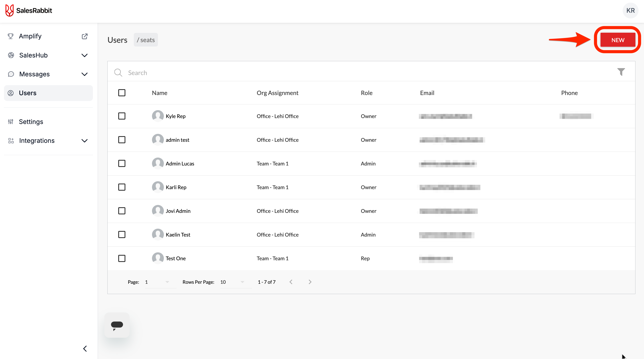
Task: Toggle the select-all header checkbox
Action: [122, 93]
